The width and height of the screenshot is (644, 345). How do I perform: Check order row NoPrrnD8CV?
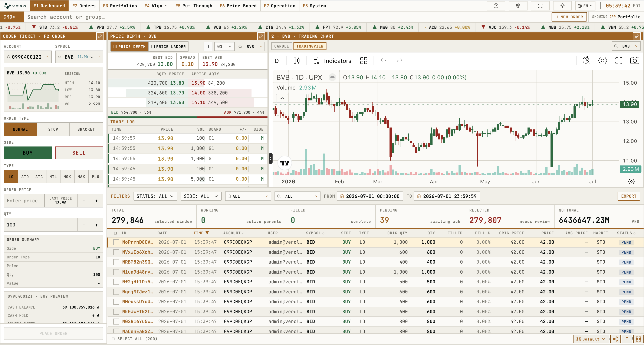click(116, 242)
